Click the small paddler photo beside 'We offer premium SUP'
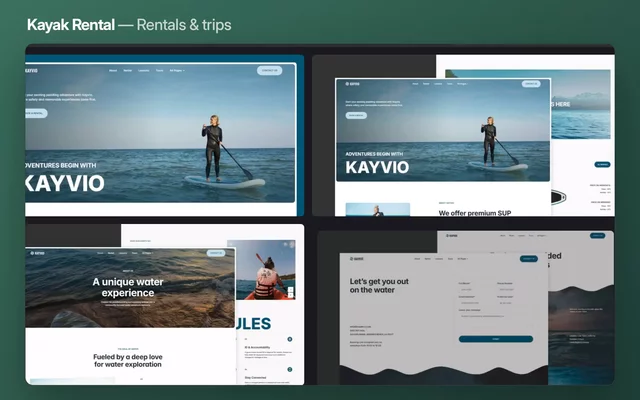 coord(378,210)
